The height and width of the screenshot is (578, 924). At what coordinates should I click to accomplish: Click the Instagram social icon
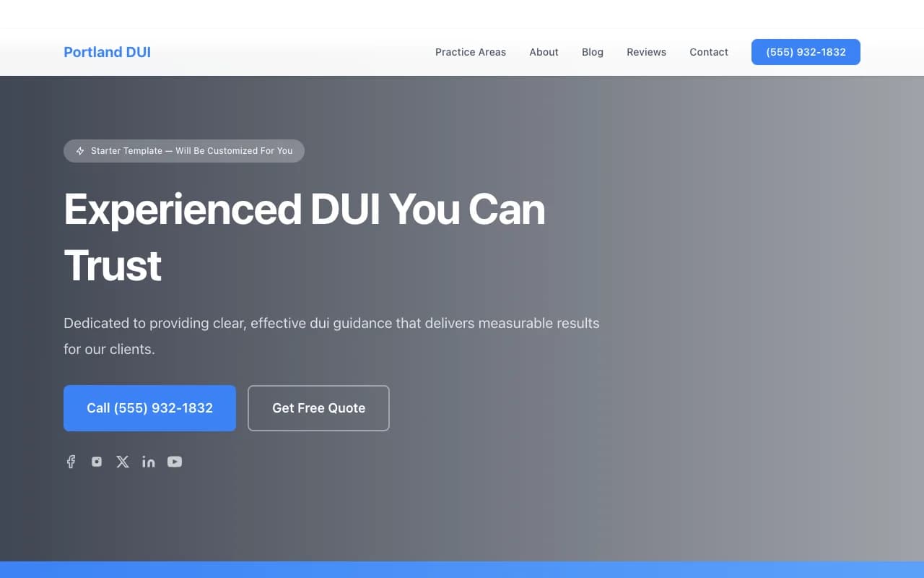(x=97, y=462)
